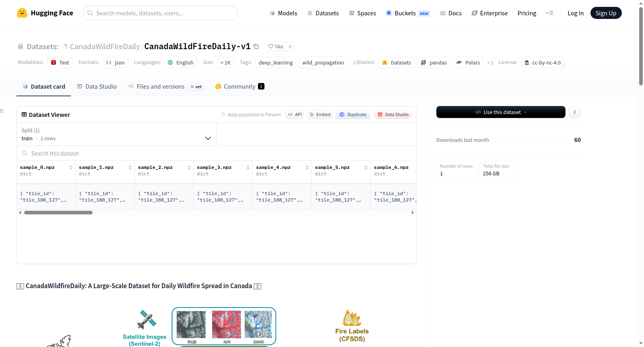Open the Data Studio tab
The image size is (644, 347).
97,87
